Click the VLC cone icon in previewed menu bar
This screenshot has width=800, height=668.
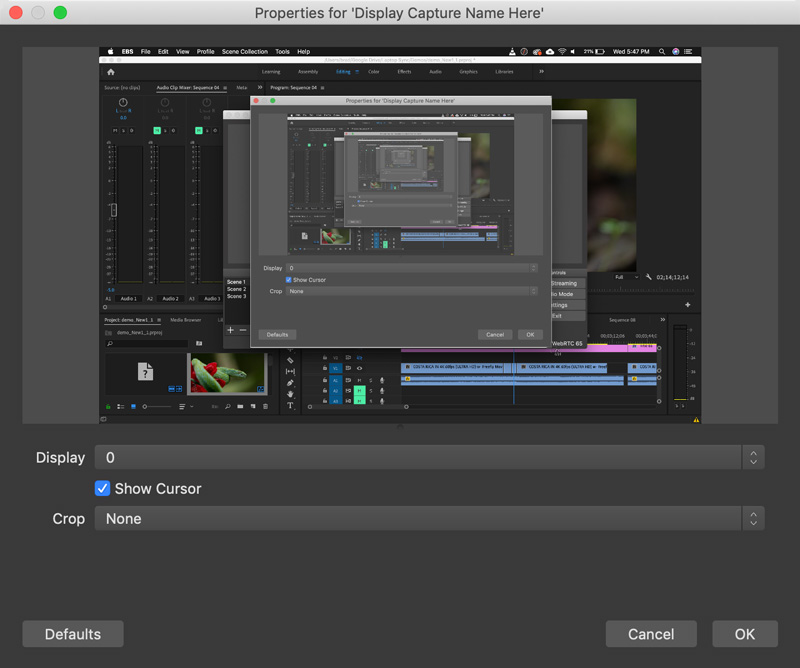pyautogui.click(x=512, y=52)
